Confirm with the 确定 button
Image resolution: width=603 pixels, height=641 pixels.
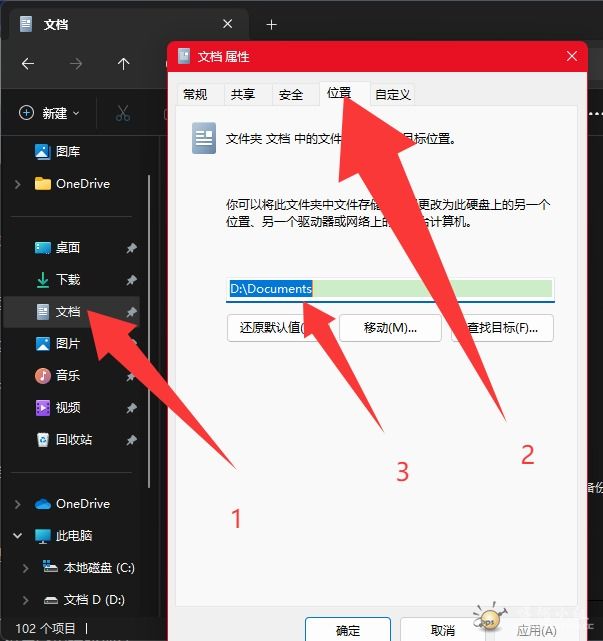348,630
